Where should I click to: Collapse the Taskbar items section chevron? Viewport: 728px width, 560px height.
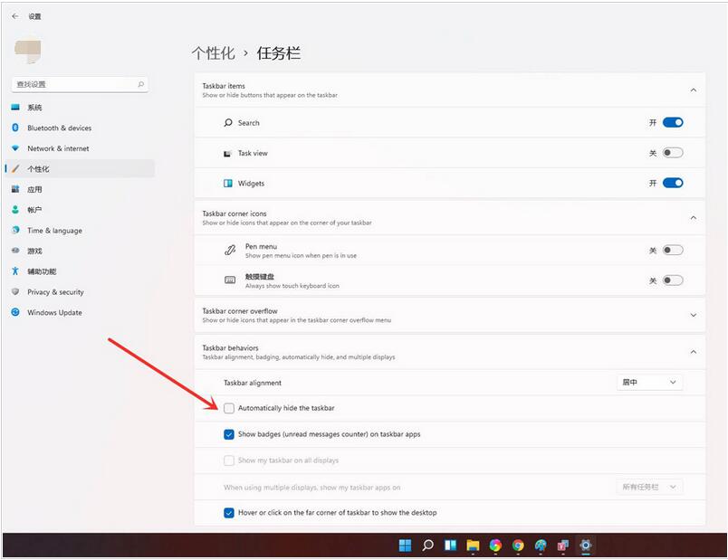click(x=694, y=90)
